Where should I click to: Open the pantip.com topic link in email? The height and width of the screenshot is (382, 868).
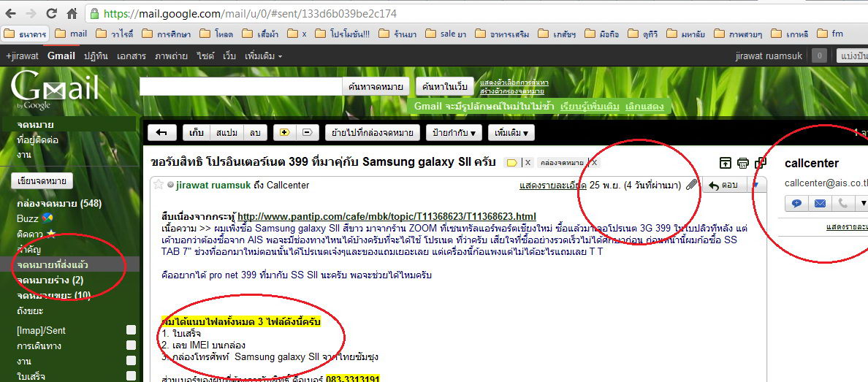coord(387,216)
